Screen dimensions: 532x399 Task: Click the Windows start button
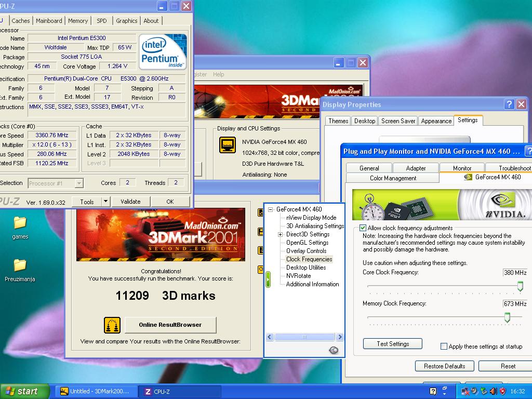pos(24,391)
